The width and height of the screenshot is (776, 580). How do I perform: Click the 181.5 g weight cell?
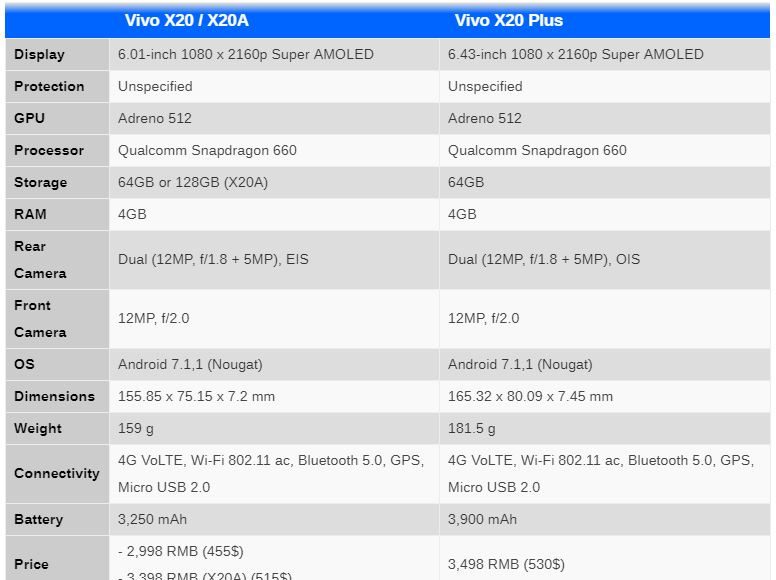[x=472, y=429]
